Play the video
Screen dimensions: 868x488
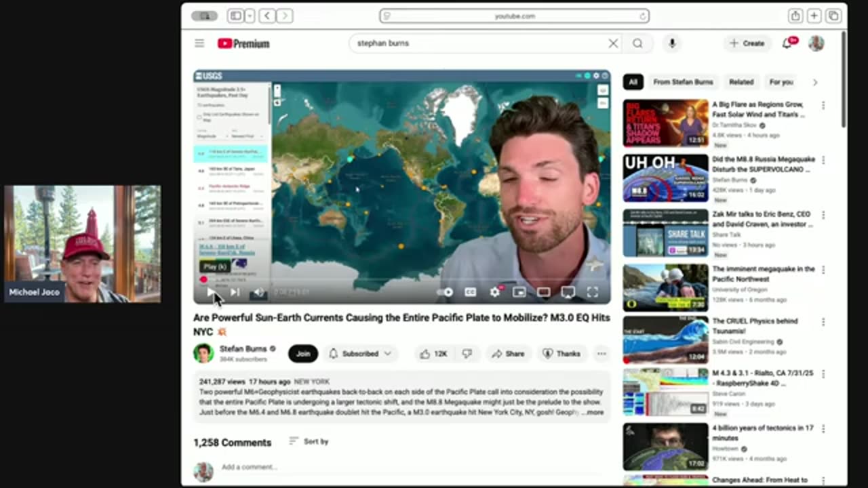211,292
